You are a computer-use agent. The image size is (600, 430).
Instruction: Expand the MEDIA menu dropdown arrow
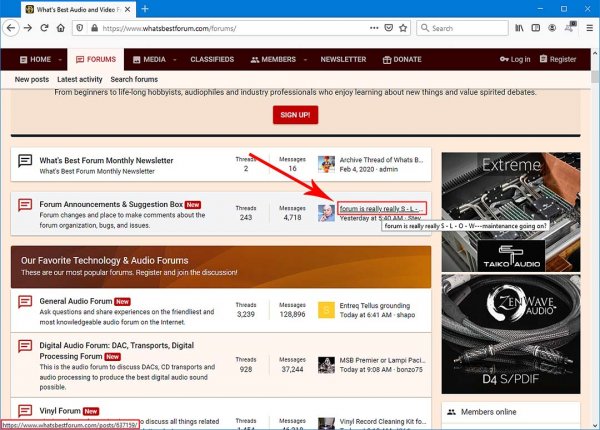pos(175,60)
